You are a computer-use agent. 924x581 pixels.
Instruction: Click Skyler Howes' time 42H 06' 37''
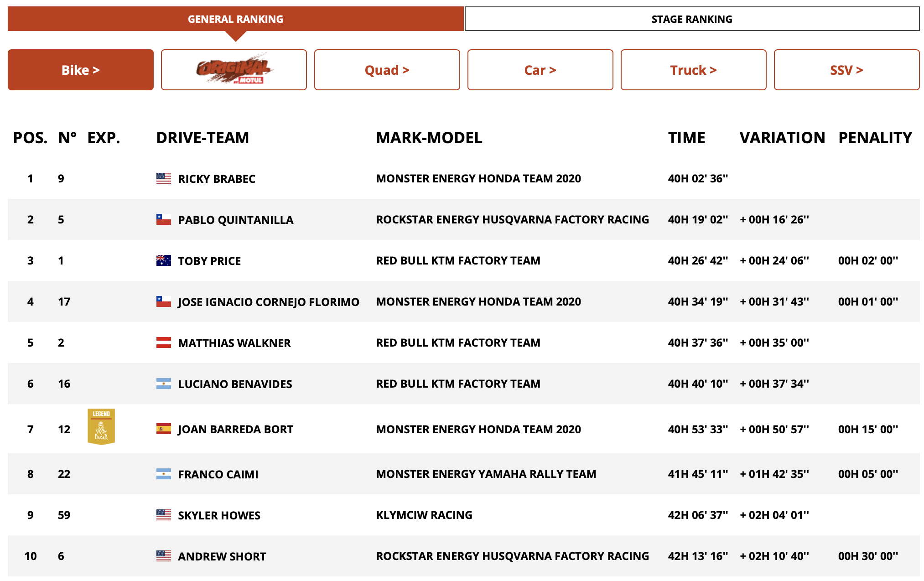click(x=698, y=515)
